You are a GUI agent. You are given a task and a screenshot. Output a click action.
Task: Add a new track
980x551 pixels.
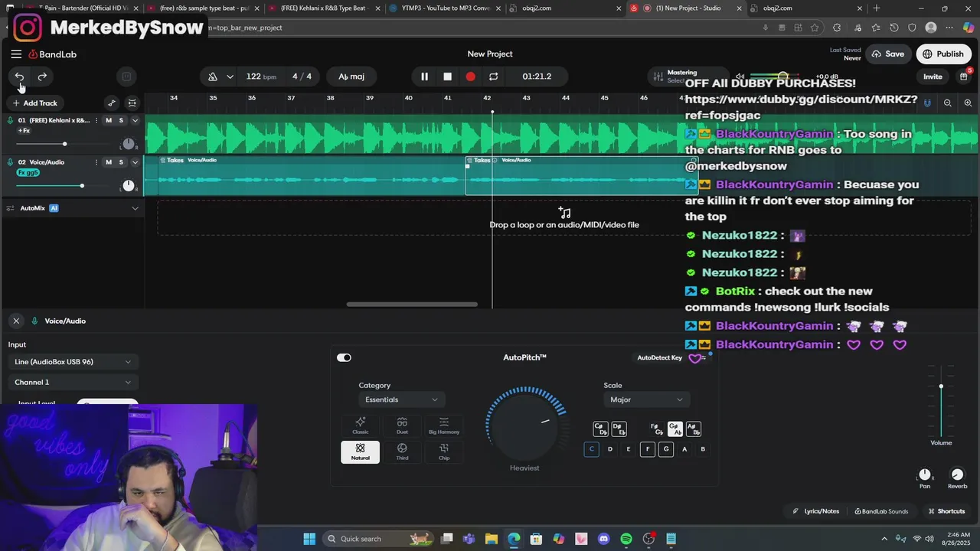tap(34, 103)
